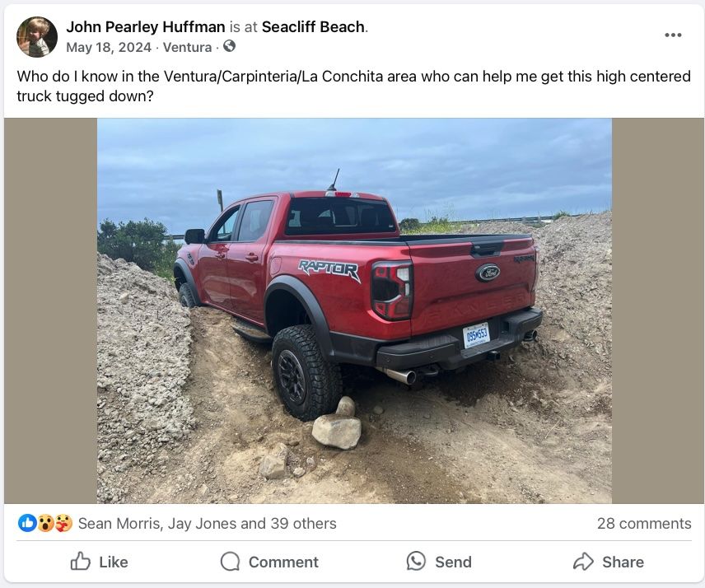This screenshot has width=705, height=588.
Task: Click the care reaction emoji icon
Action: point(63,523)
